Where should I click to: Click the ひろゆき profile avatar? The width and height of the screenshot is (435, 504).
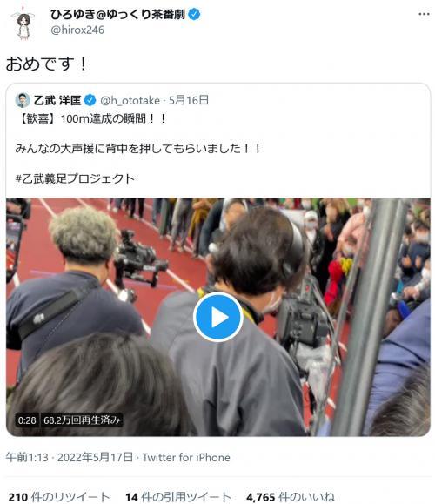coord(23,24)
